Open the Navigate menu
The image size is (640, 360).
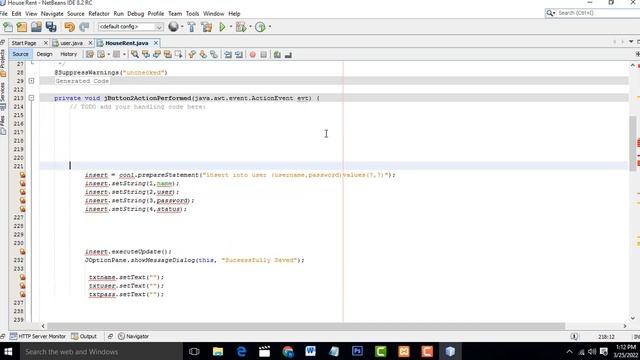[52, 13]
